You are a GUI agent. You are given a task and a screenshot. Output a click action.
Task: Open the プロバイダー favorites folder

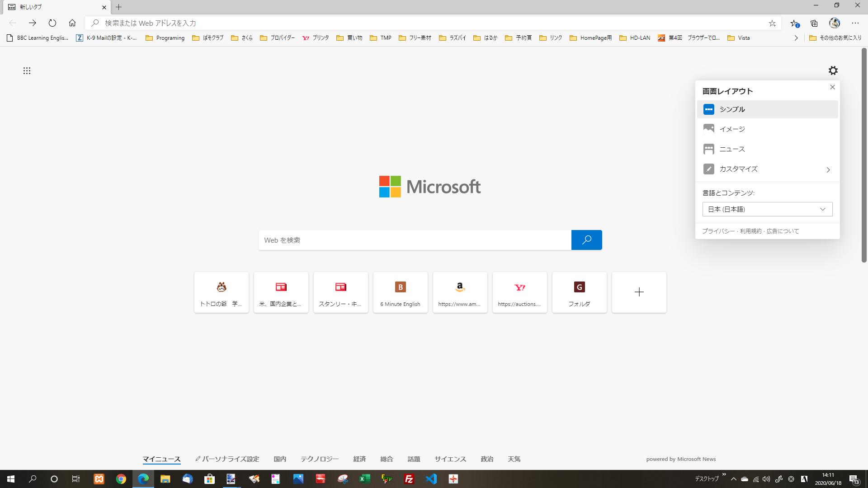pyautogui.click(x=277, y=38)
